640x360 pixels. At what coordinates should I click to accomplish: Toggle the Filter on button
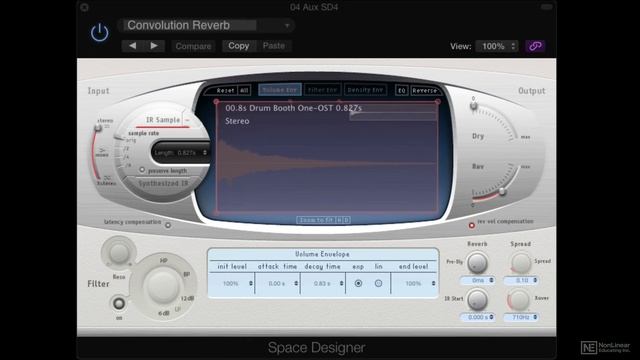(x=119, y=304)
